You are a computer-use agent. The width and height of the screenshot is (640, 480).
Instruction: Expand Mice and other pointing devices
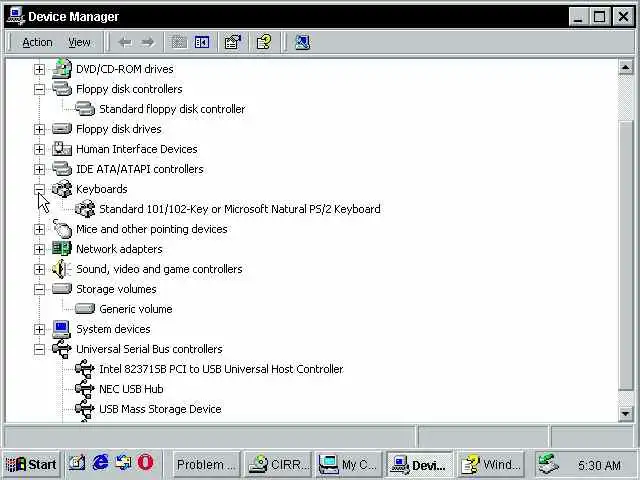(39, 229)
